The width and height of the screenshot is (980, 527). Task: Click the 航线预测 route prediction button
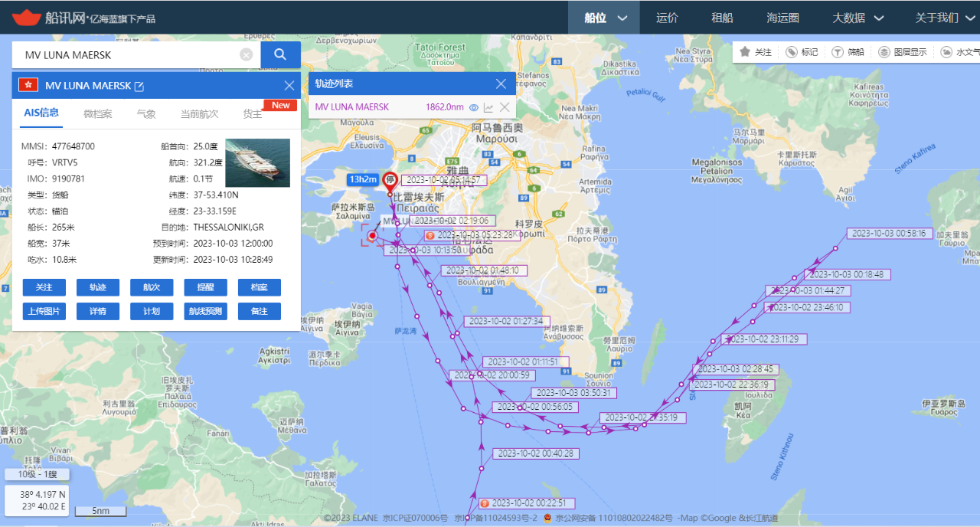pyautogui.click(x=205, y=311)
